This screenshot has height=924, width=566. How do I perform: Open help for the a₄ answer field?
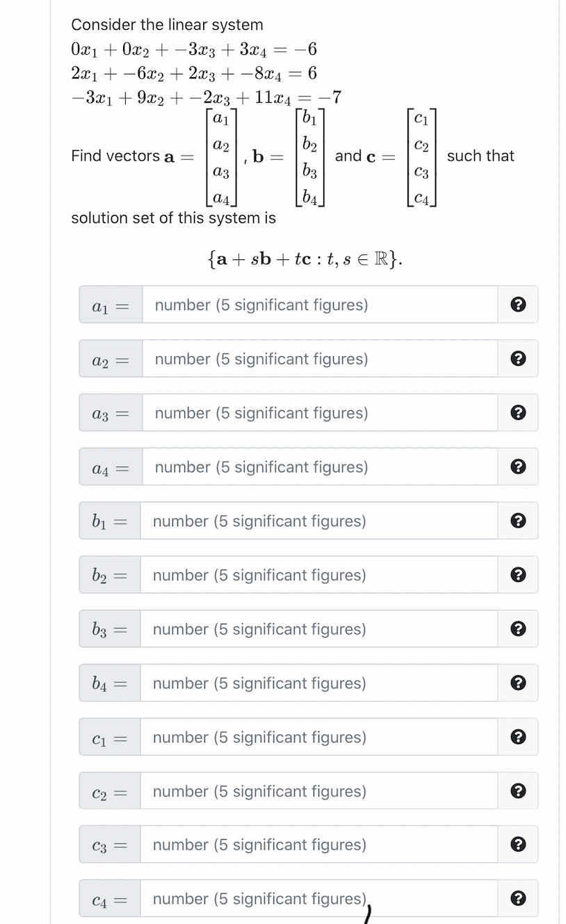point(518,467)
